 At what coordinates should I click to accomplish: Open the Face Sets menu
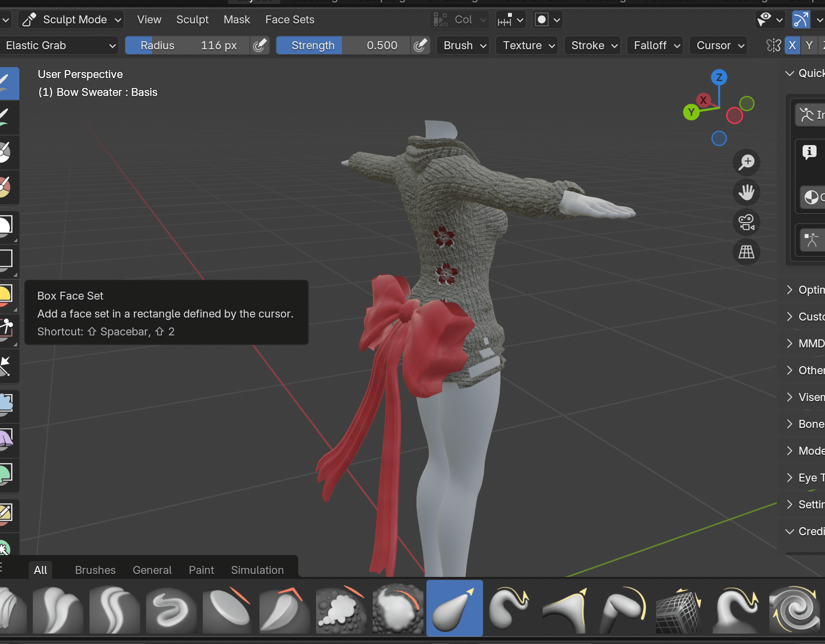pos(290,20)
